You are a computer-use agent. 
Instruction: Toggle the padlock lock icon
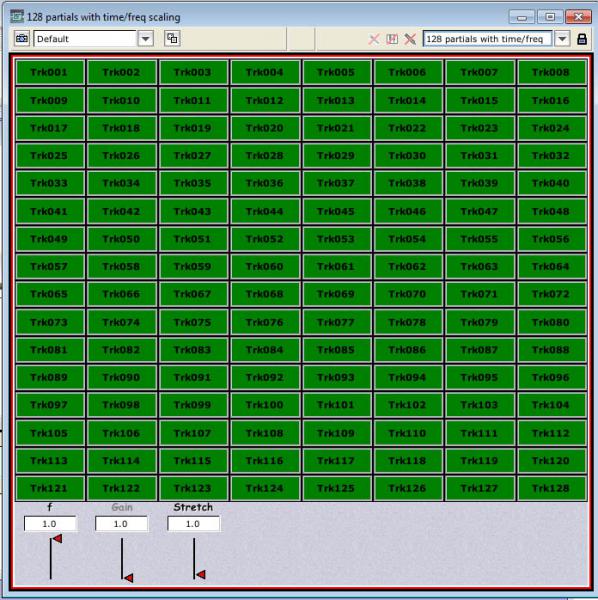582,39
